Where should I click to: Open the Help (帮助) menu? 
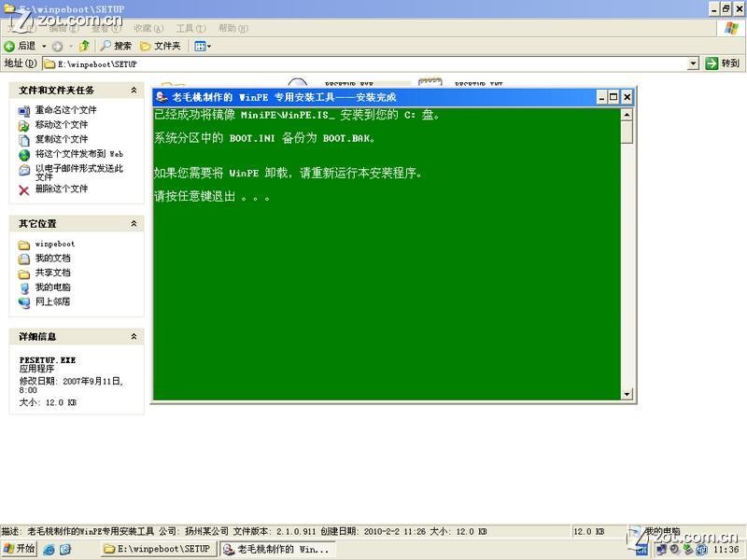click(233, 28)
